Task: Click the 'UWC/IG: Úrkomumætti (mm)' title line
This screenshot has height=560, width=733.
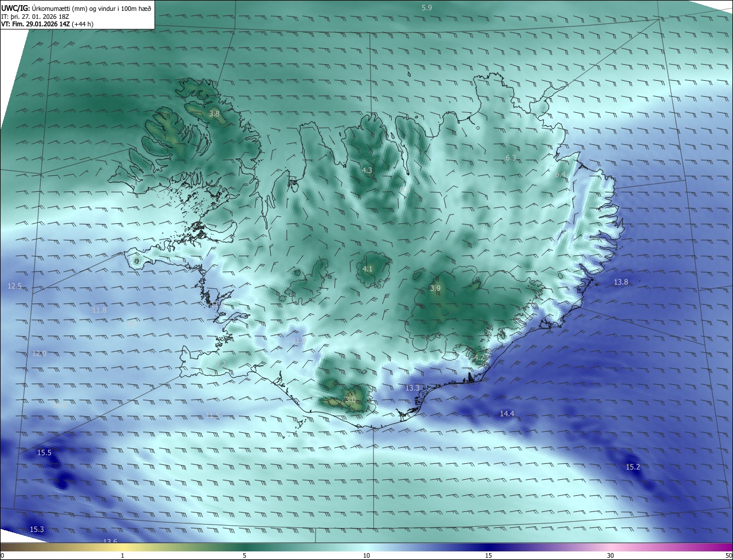Action: click(x=76, y=9)
